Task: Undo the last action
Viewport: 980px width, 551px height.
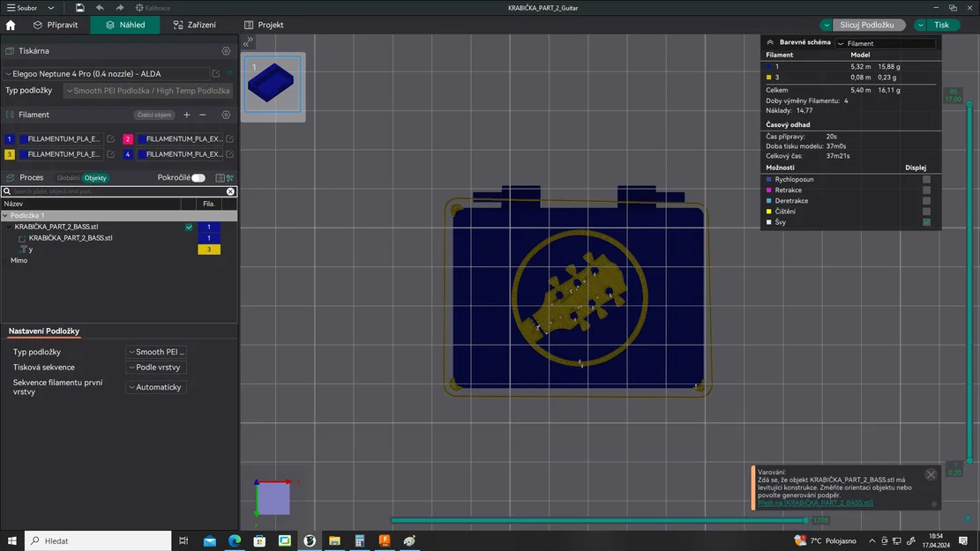Action: [100, 8]
